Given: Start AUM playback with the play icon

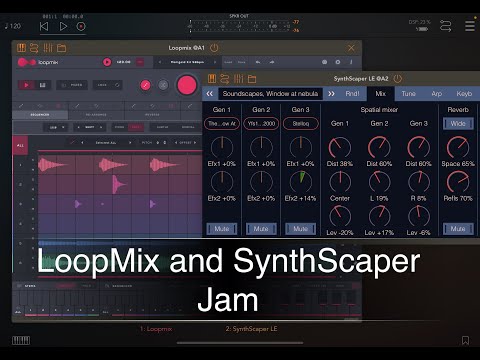Looking at the screenshot, I should [63, 26].
